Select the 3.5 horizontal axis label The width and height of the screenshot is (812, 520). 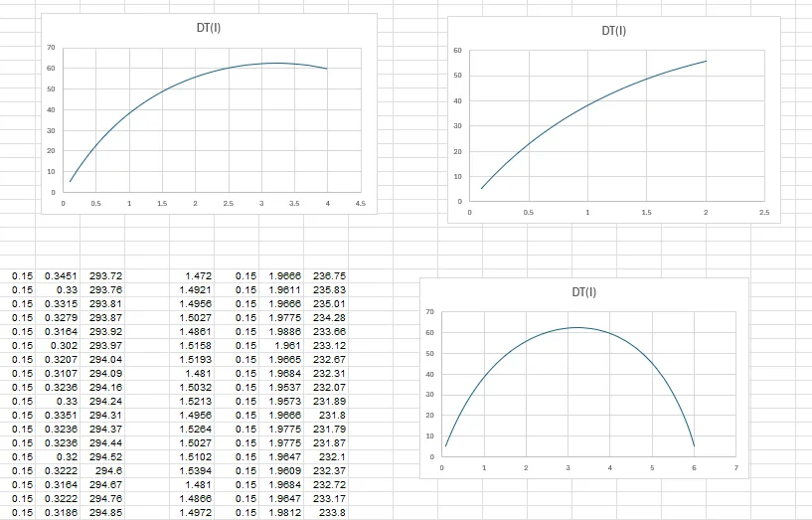point(294,204)
